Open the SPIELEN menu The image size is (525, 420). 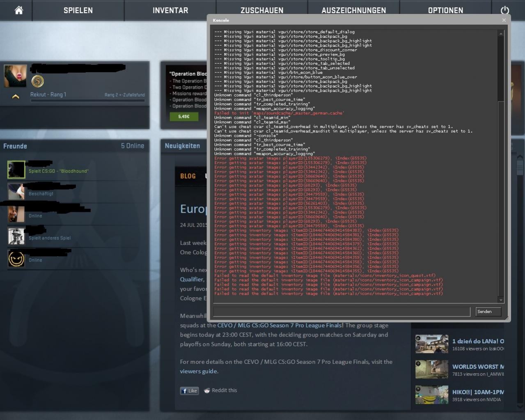[78, 10]
